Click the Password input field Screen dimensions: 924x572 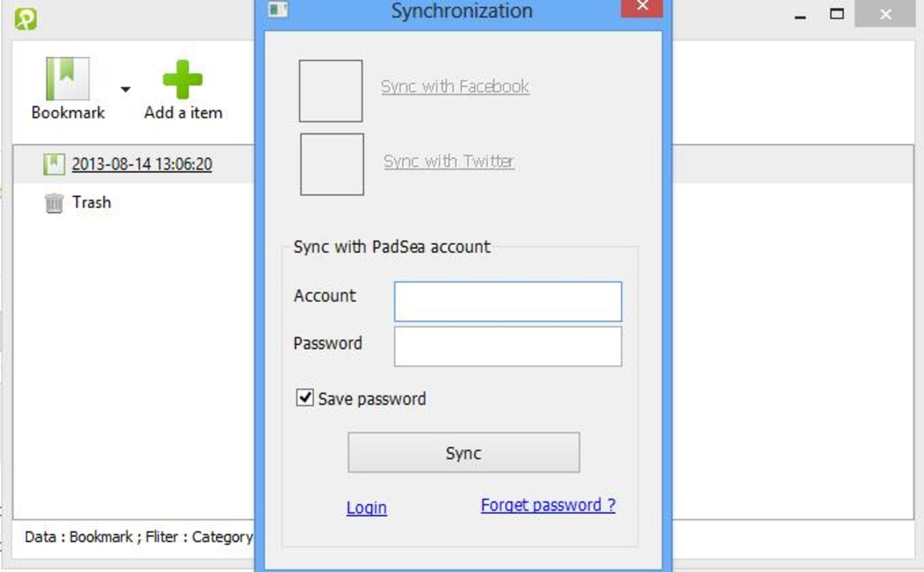pyautogui.click(x=508, y=347)
